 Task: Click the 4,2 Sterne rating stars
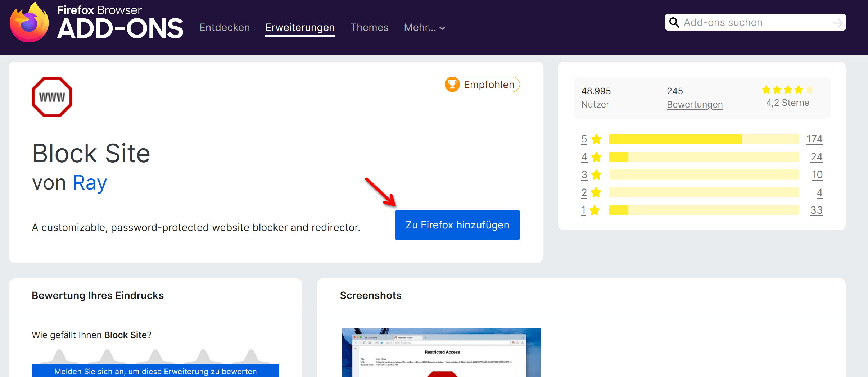tap(788, 90)
